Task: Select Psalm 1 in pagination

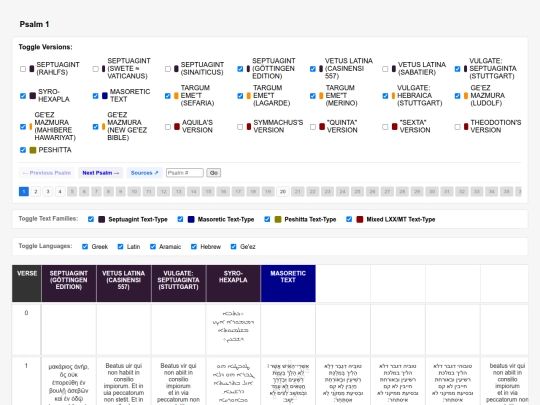Action: 24,191
